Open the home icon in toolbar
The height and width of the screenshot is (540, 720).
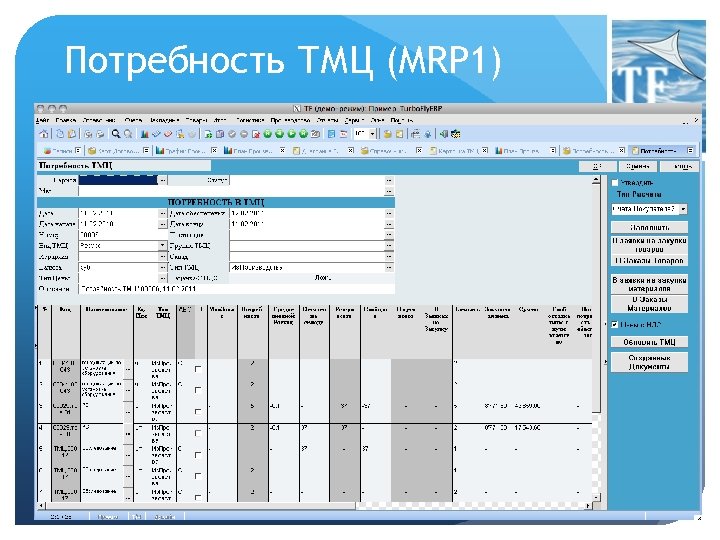[44, 134]
